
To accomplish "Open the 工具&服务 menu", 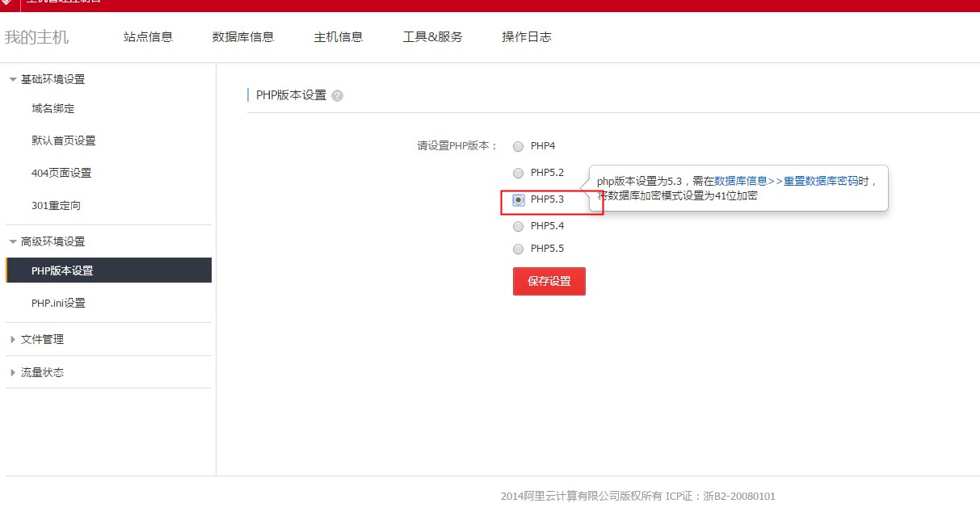I will pyautogui.click(x=432, y=36).
